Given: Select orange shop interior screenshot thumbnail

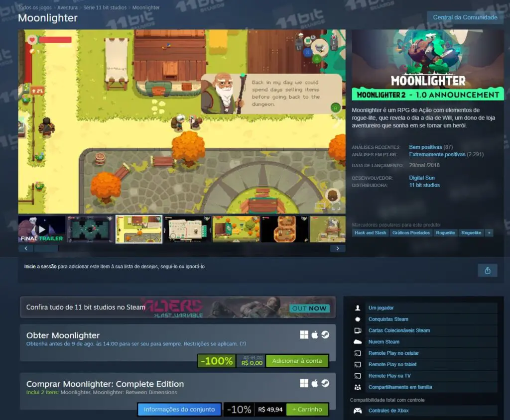Looking at the screenshot, I should [284, 229].
